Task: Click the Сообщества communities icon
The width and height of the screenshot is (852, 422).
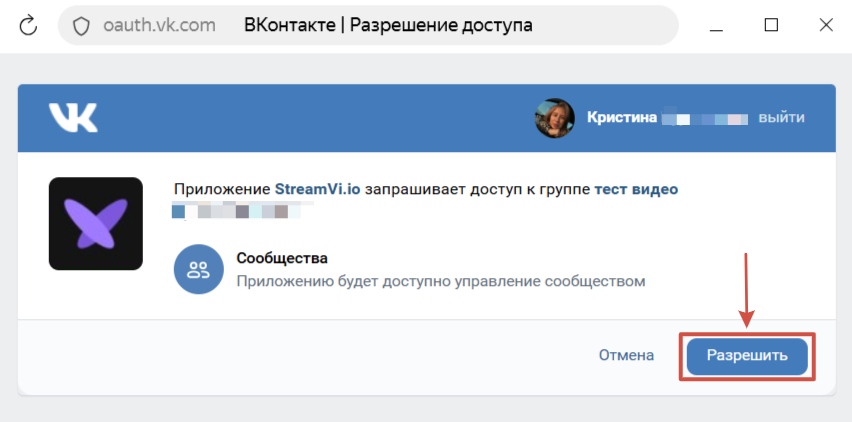Action: (x=198, y=269)
